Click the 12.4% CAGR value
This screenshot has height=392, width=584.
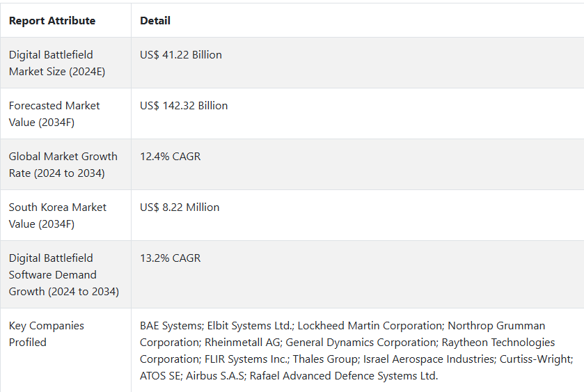[x=170, y=157]
